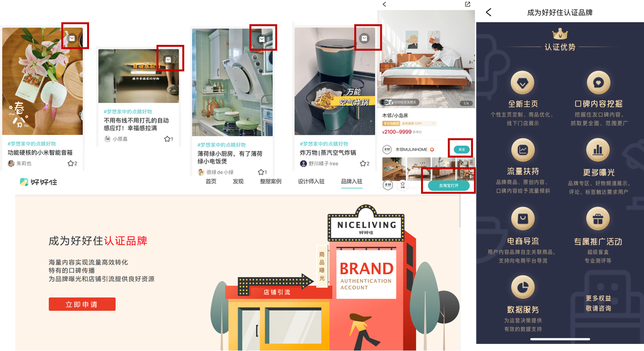The image size is (644, 351).
Task: Click the 好好住 logo
Action: pyautogui.click(x=39, y=182)
